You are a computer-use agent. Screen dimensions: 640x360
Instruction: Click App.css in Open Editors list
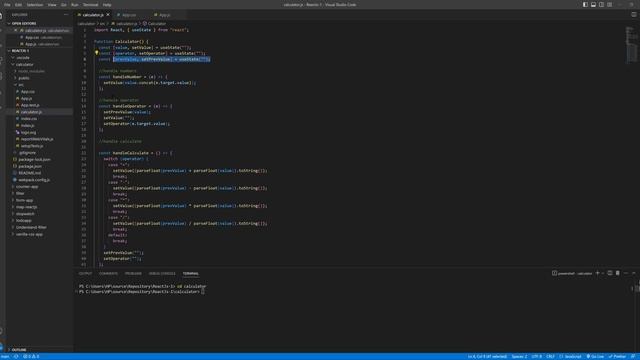tap(43, 37)
